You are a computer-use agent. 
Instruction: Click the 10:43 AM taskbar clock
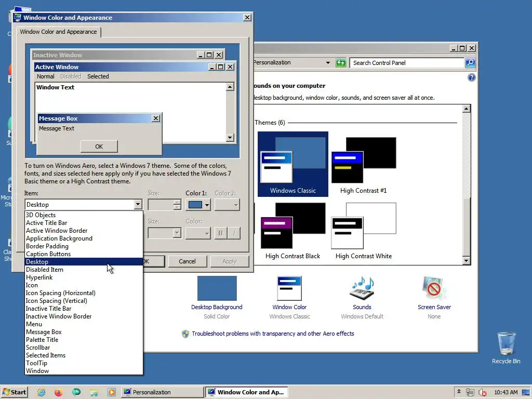pyautogui.click(x=506, y=393)
